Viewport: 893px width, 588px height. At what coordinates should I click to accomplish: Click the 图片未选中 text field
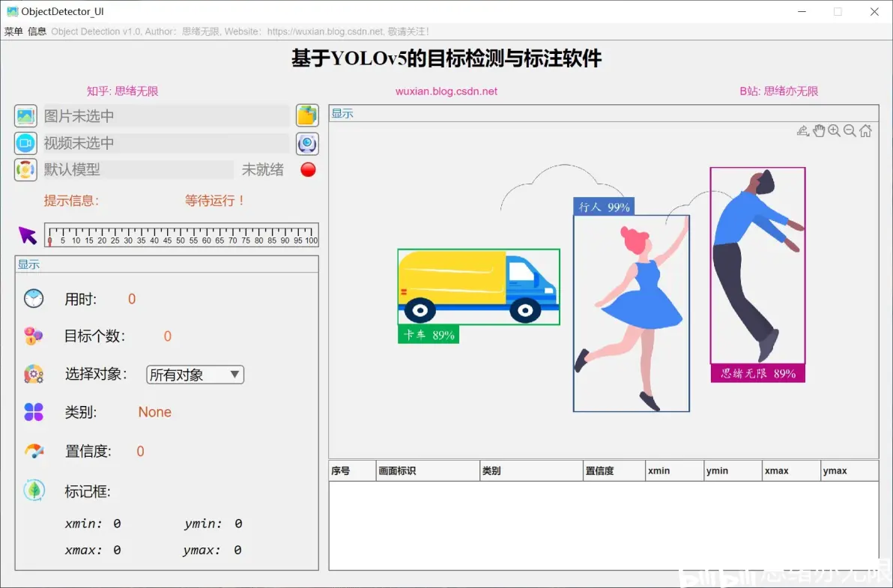(166, 115)
